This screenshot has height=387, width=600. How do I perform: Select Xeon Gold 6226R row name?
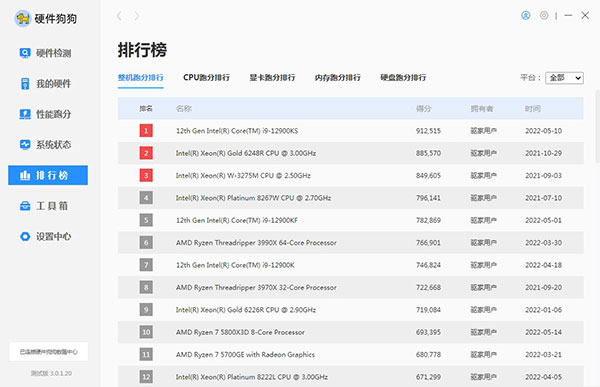pos(246,310)
